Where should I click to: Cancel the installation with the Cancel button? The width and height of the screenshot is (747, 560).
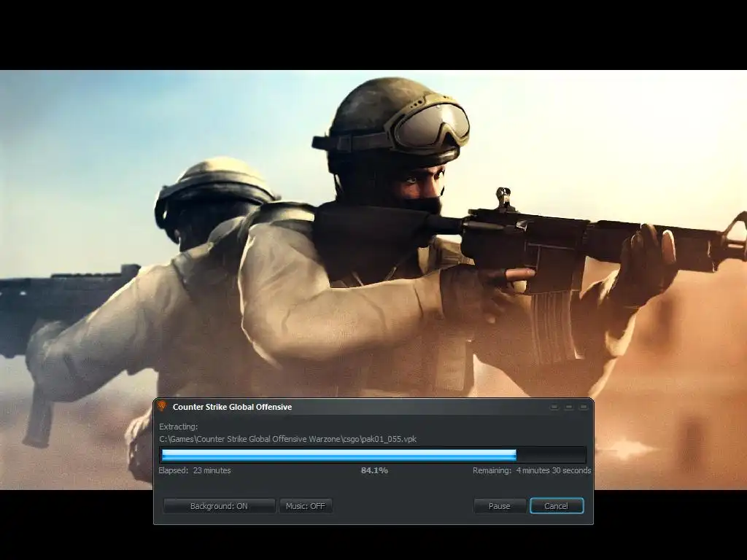point(557,506)
